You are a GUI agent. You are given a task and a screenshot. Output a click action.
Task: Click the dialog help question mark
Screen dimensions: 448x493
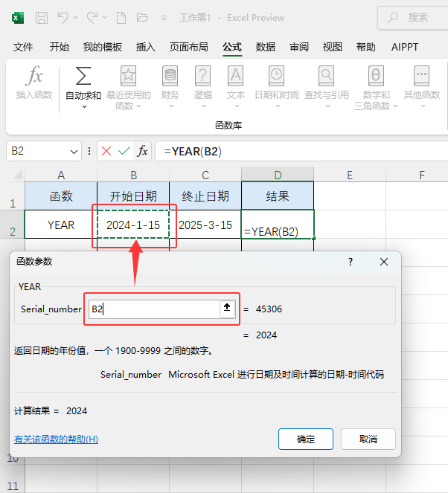[x=351, y=262]
